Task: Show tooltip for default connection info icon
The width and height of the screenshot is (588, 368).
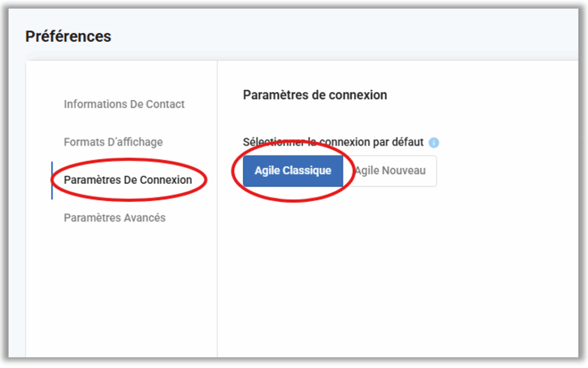Action: (434, 142)
